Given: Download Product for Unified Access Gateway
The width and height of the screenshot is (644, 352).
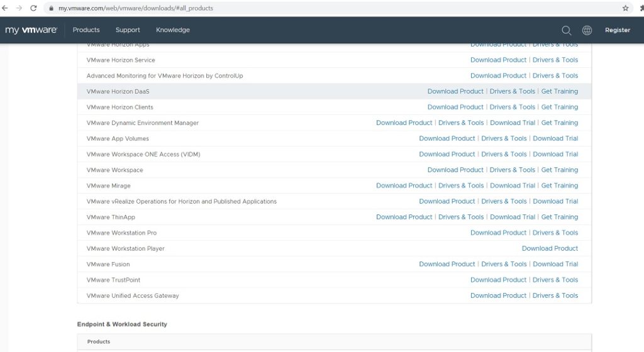Looking at the screenshot, I should pos(498,295).
